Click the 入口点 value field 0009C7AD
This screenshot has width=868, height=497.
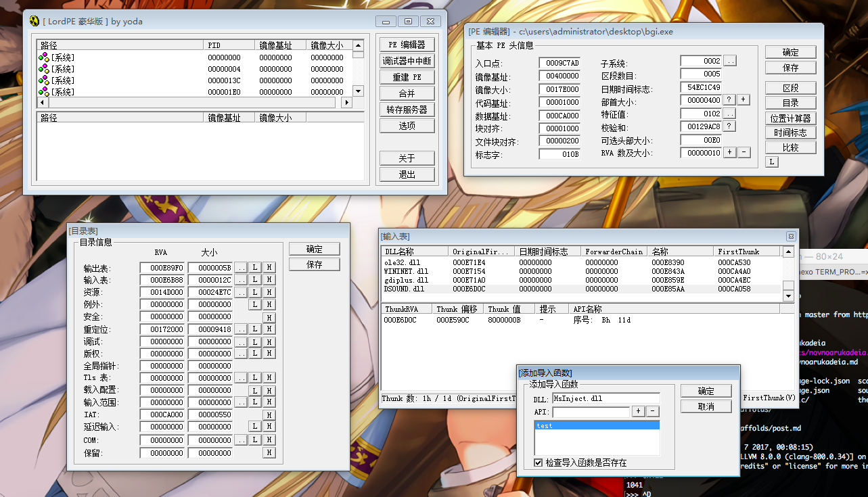pyautogui.click(x=559, y=63)
